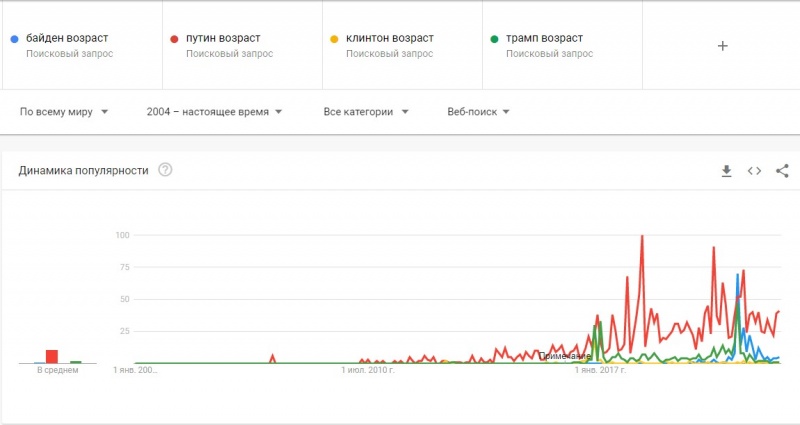Open the По всему миру region dropdown

coord(64,112)
